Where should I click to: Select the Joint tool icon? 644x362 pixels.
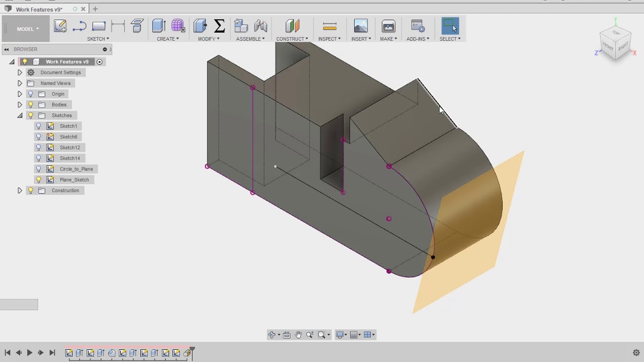[261, 26]
